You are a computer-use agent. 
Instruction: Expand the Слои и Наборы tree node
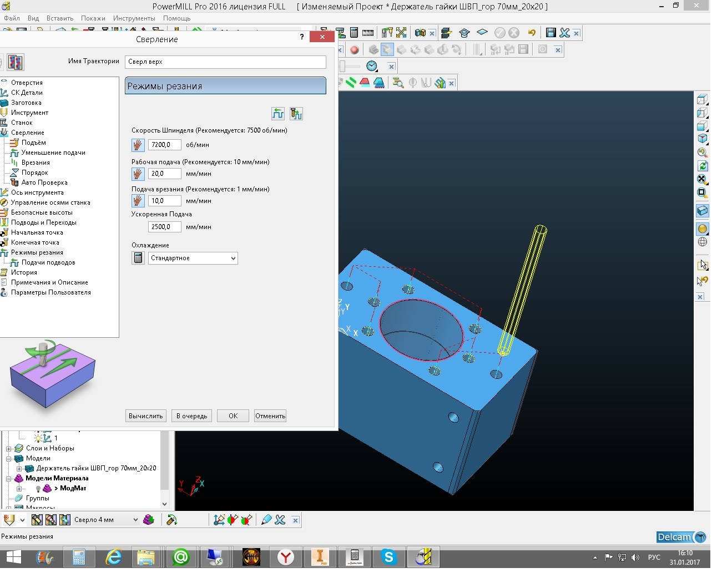click(8, 449)
